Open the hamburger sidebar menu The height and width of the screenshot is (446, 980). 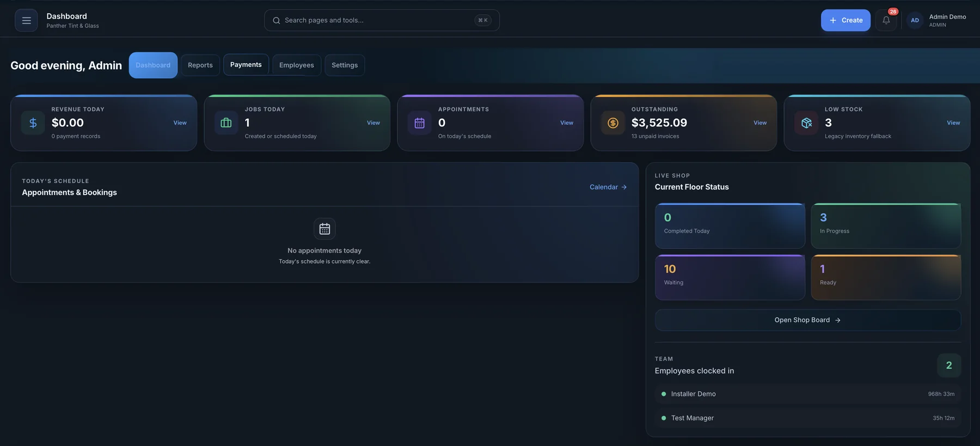tap(26, 20)
